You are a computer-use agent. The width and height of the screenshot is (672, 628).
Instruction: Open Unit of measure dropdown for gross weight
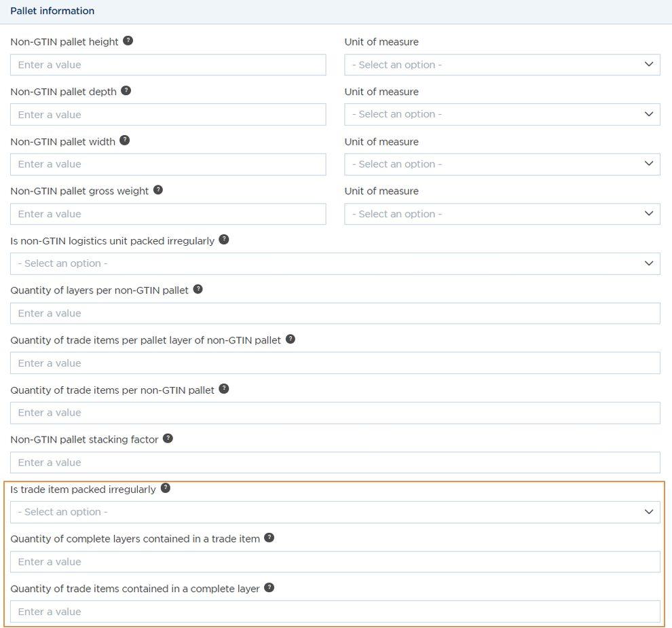tap(502, 214)
